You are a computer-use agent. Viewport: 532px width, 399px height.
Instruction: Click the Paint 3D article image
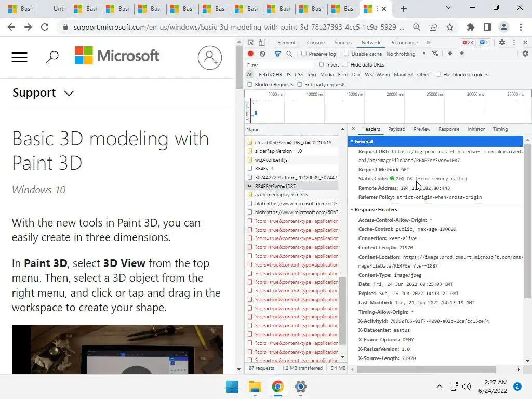[117, 349]
